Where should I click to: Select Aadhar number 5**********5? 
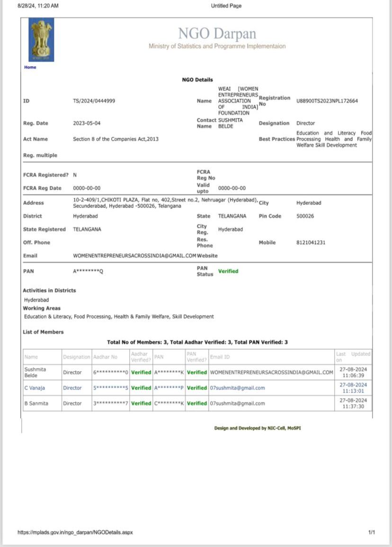[x=111, y=388]
